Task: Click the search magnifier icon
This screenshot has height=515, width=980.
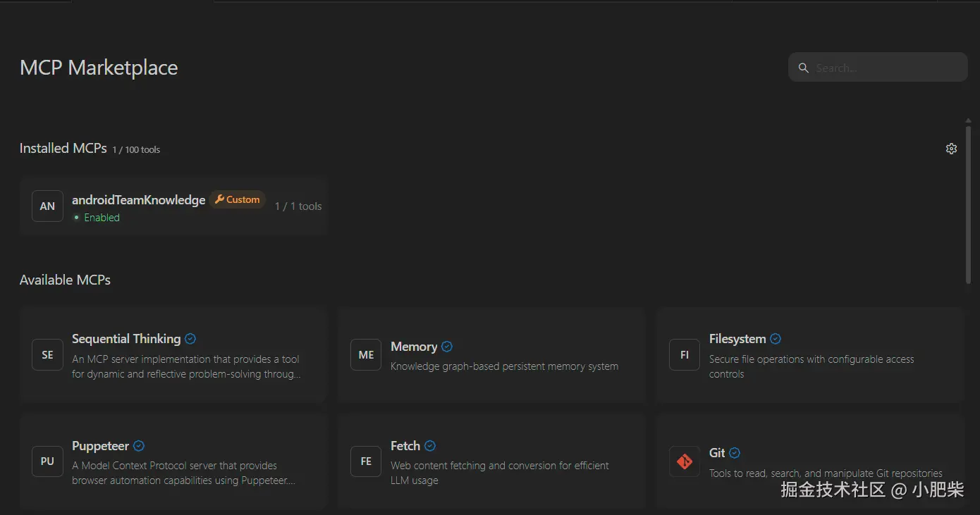Action: [x=803, y=68]
